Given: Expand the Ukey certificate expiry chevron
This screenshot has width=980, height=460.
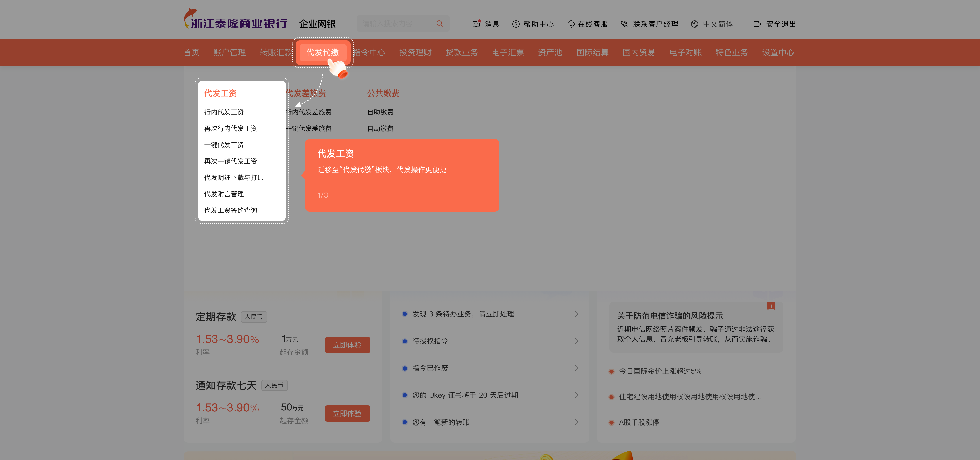Looking at the screenshot, I should [576, 395].
